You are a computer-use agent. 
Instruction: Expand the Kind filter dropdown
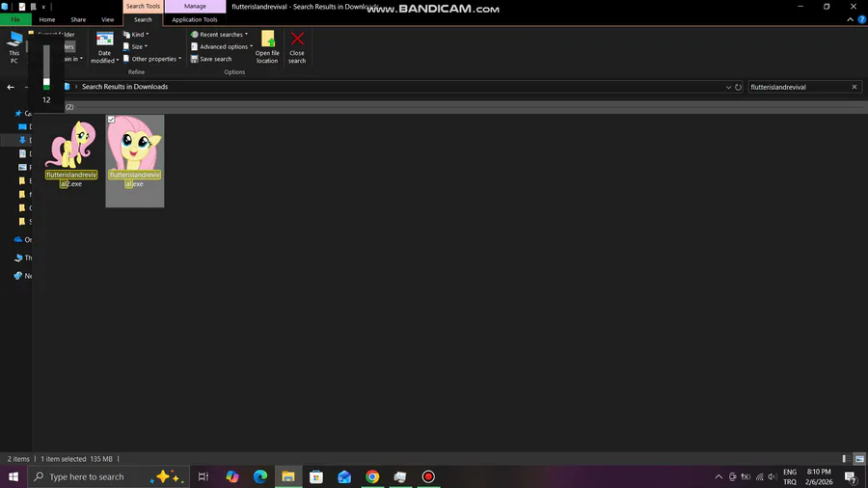(x=136, y=35)
